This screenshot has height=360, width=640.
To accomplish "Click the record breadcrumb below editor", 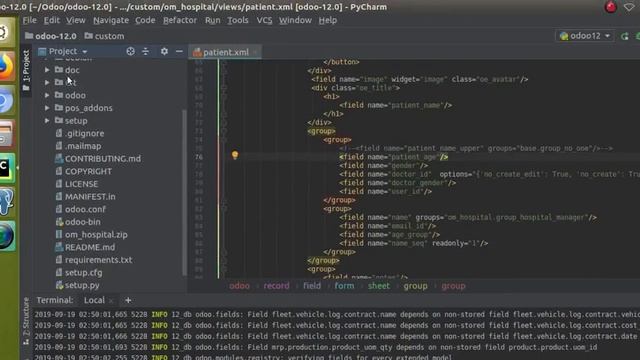I will click(x=276, y=286).
